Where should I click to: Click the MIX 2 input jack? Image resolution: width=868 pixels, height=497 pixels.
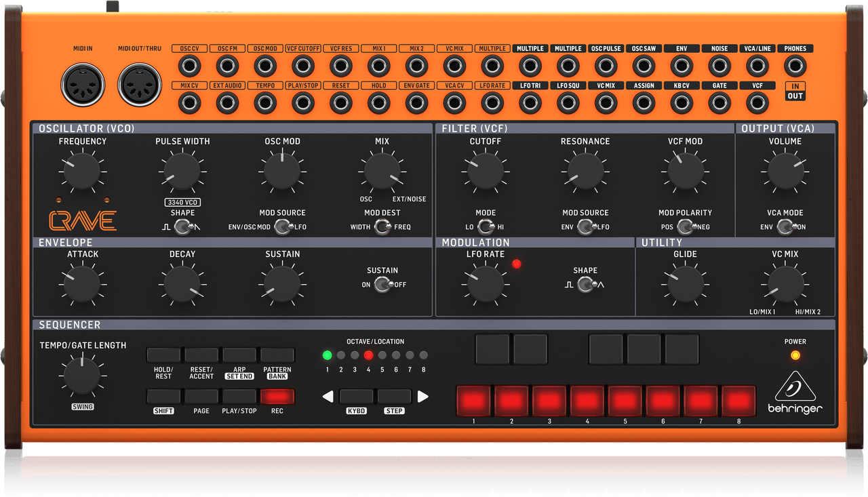pos(417,66)
